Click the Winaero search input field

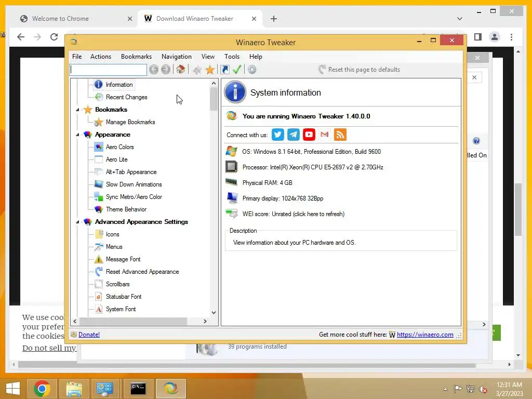pos(108,70)
